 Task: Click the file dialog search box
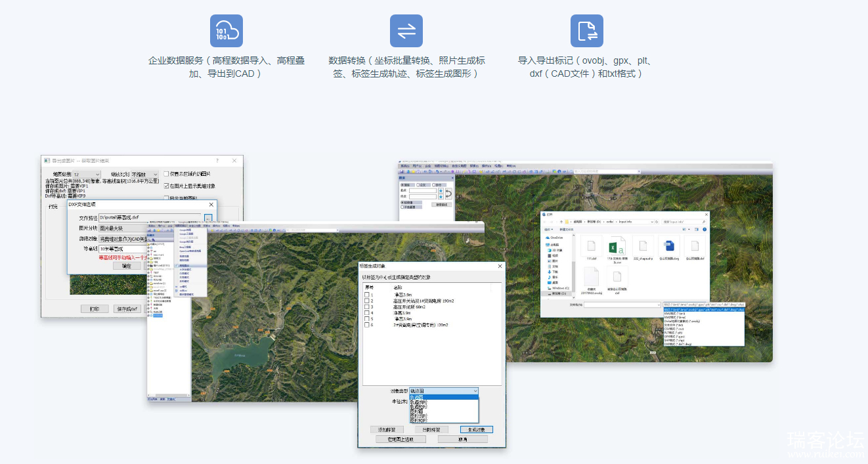click(x=685, y=222)
